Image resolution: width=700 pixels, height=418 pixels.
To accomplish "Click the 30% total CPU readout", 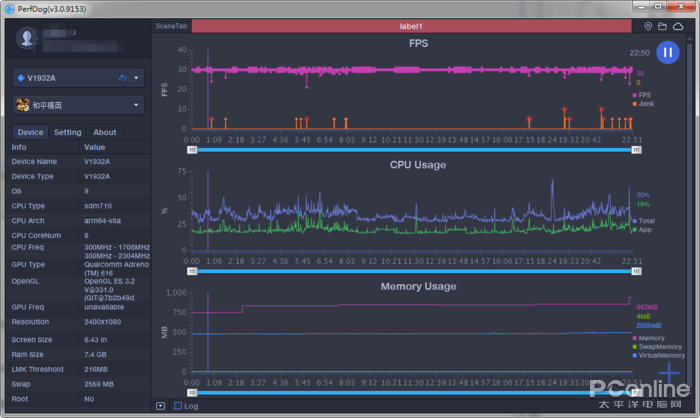I will pos(642,195).
